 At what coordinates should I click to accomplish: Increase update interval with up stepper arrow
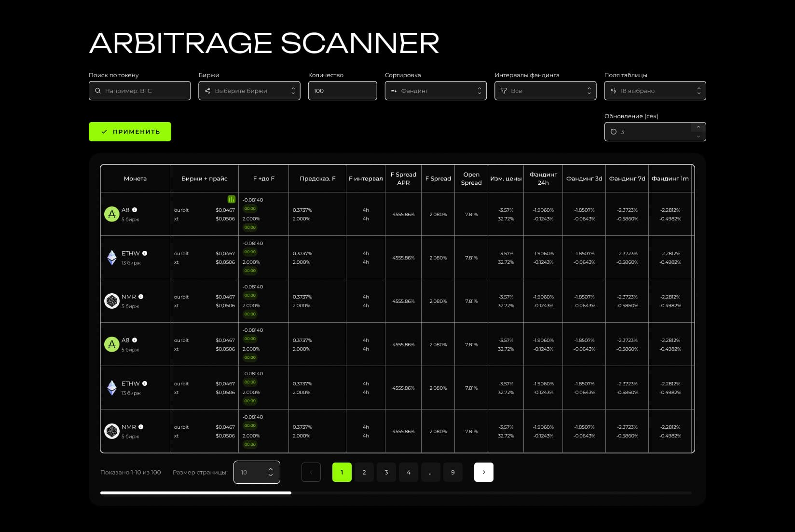(698, 127)
